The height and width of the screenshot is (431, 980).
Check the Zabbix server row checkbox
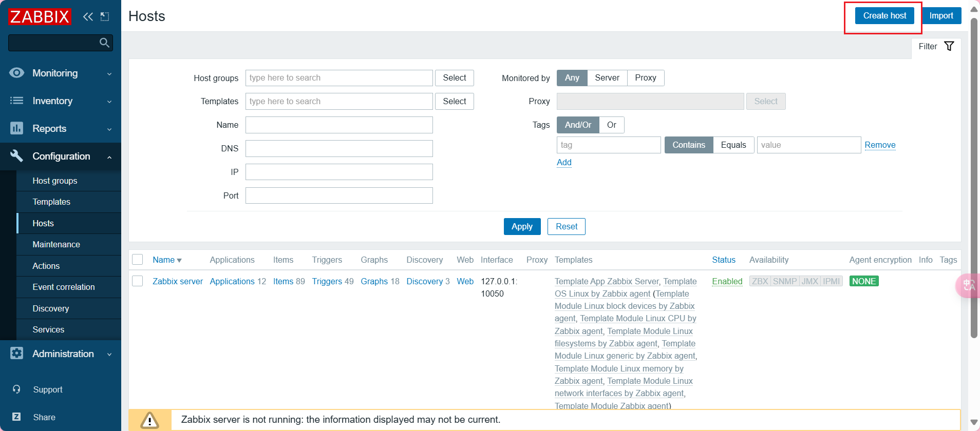138,281
